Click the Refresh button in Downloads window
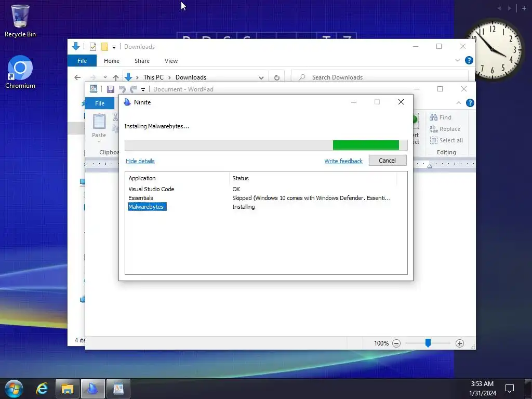 (277, 78)
